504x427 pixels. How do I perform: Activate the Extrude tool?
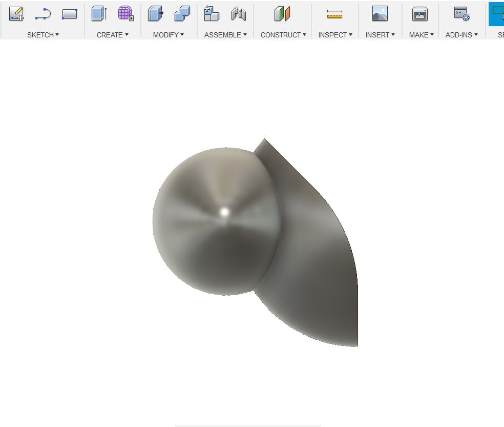point(99,14)
